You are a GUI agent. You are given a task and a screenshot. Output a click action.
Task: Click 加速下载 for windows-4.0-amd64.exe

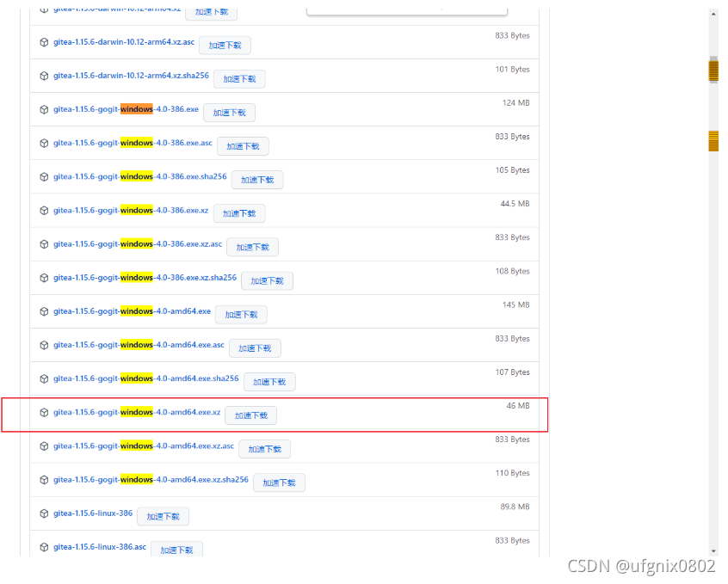click(242, 315)
